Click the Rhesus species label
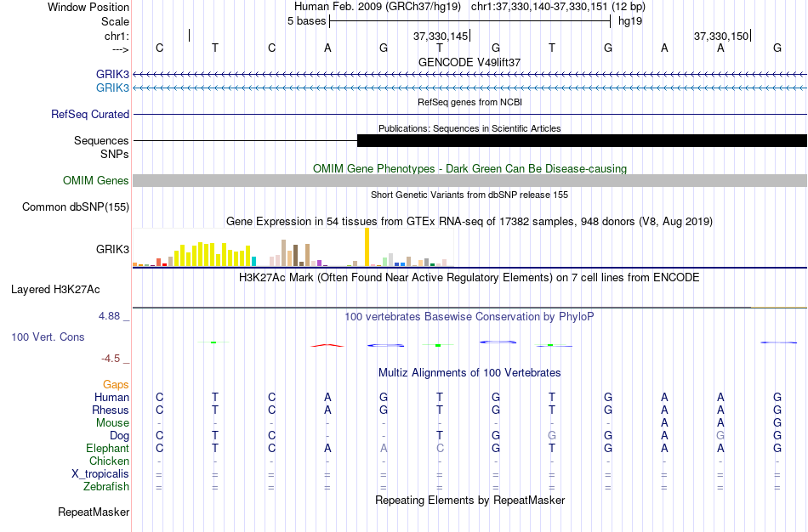 pyautogui.click(x=111, y=410)
